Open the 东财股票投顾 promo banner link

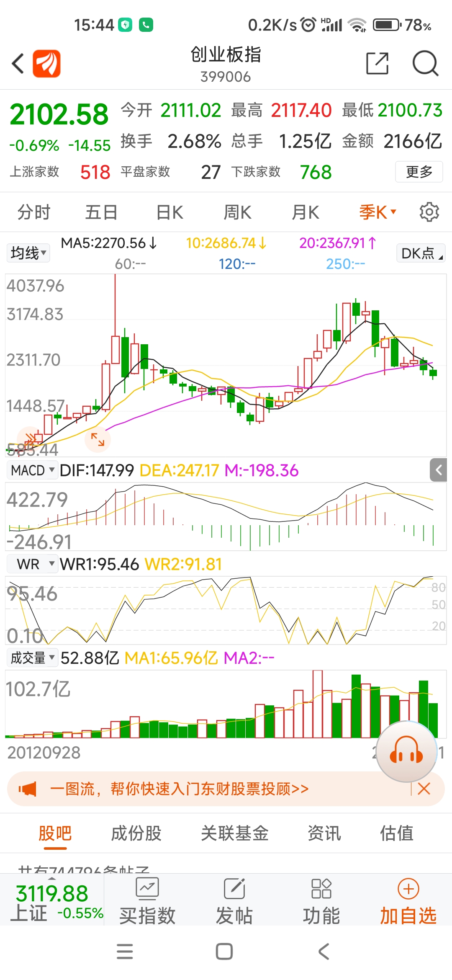(x=179, y=789)
